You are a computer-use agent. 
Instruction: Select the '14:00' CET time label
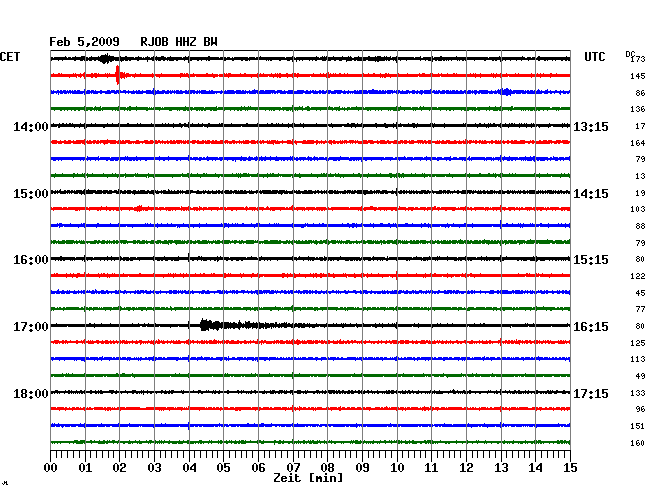click(31, 126)
